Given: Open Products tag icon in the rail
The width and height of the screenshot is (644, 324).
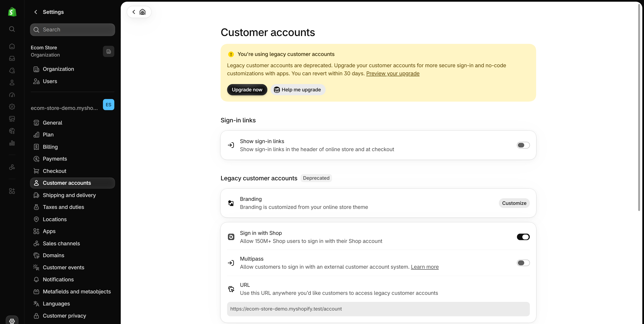Looking at the screenshot, I should coord(12,70).
